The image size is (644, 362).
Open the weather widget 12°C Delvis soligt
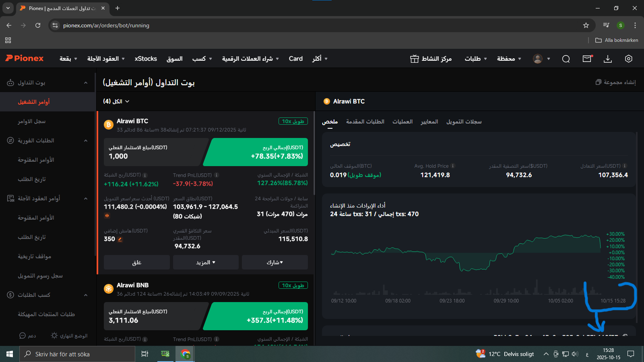pos(505,354)
